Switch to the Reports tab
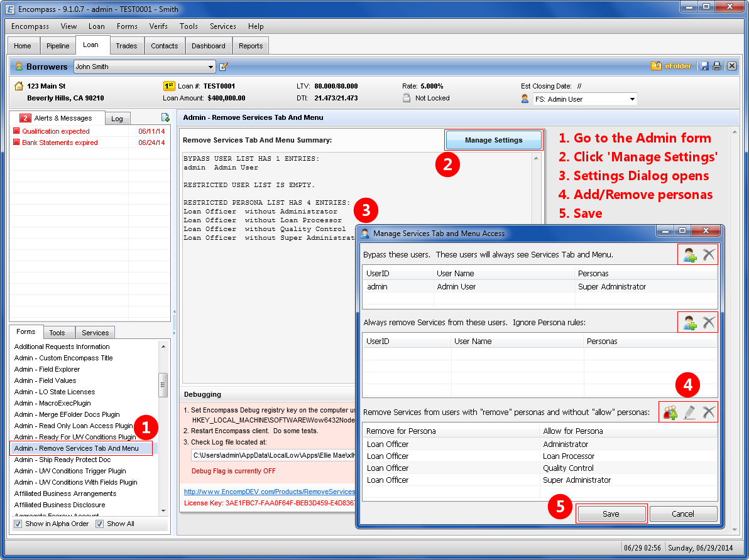This screenshot has height=560, width=749. [251, 46]
